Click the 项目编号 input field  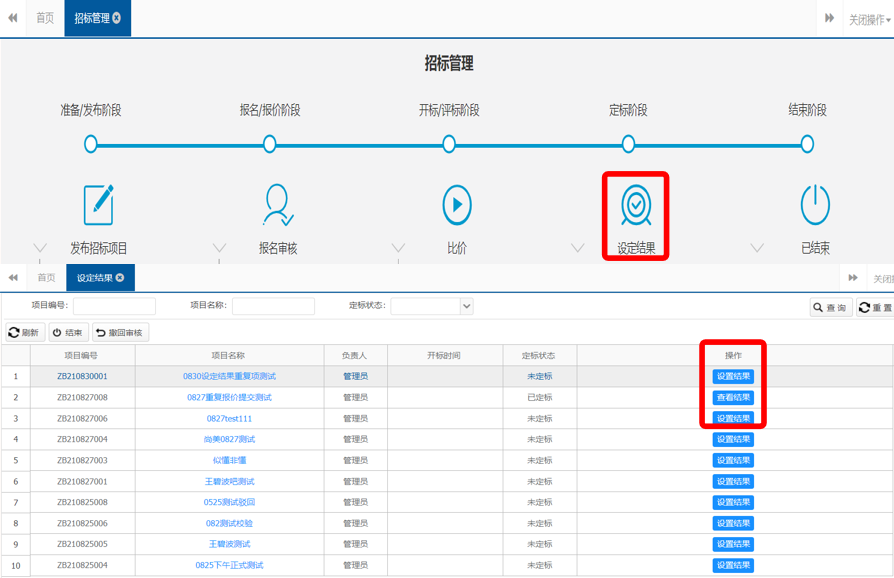[114, 306]
